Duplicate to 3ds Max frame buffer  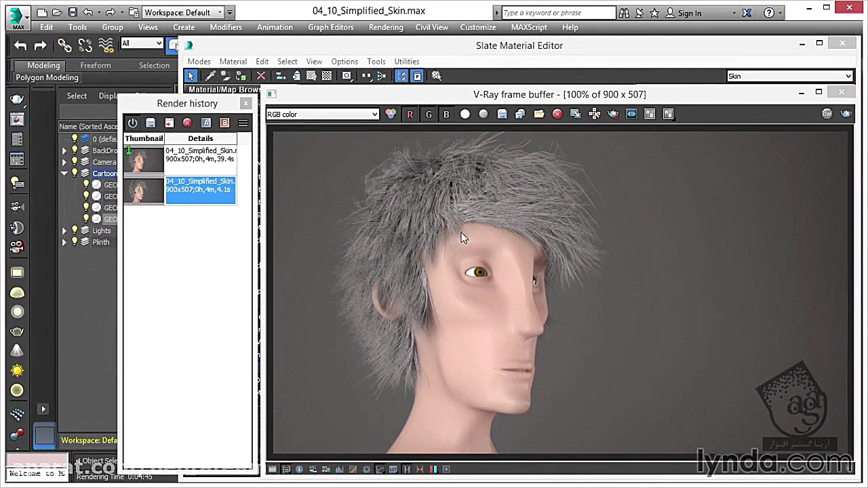click(576, 114)
